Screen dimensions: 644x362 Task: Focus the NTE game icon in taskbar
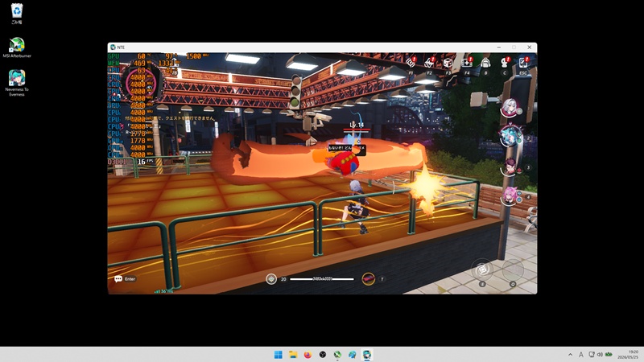tap(367, 355)
